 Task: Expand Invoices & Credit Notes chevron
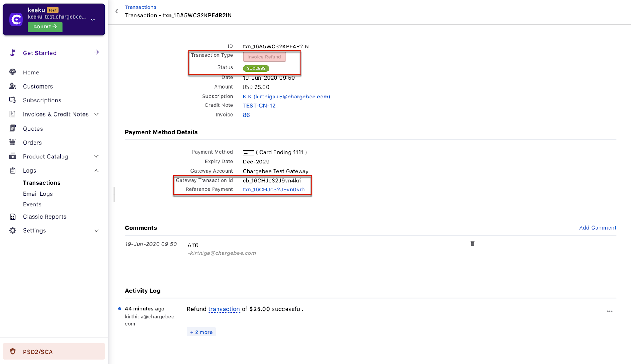tap(96, 114)
